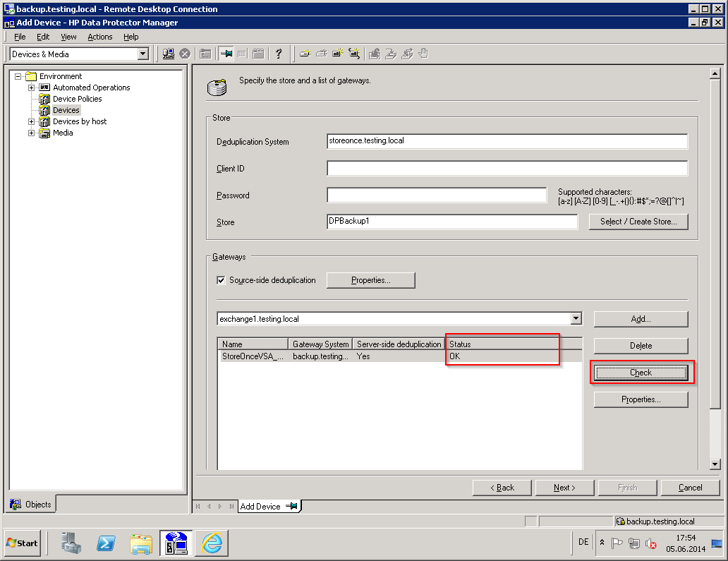Click the Data Protector taskbar icon

click(176, 543)
